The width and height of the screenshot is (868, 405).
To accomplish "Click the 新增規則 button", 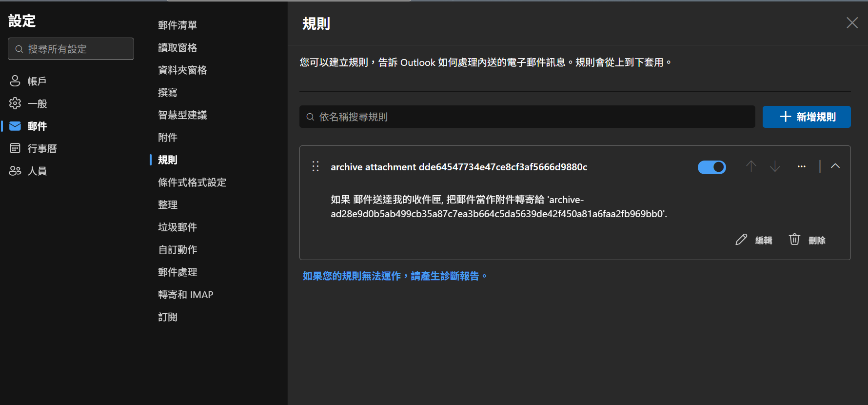I will (x=807, y=117).
